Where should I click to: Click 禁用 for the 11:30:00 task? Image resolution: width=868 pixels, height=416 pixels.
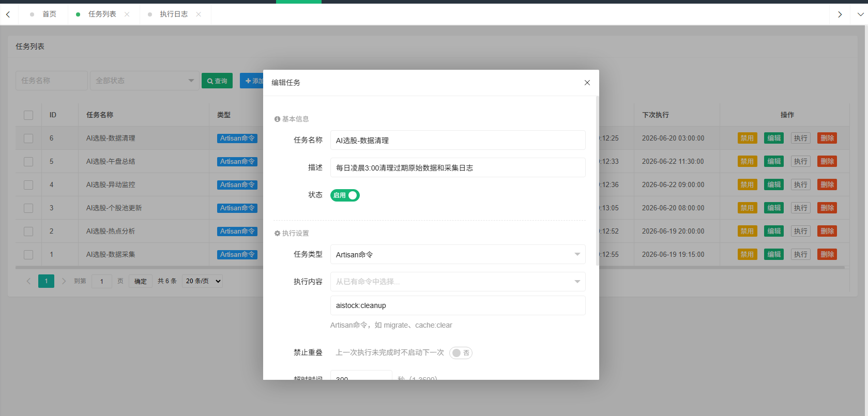click(747, 161)
